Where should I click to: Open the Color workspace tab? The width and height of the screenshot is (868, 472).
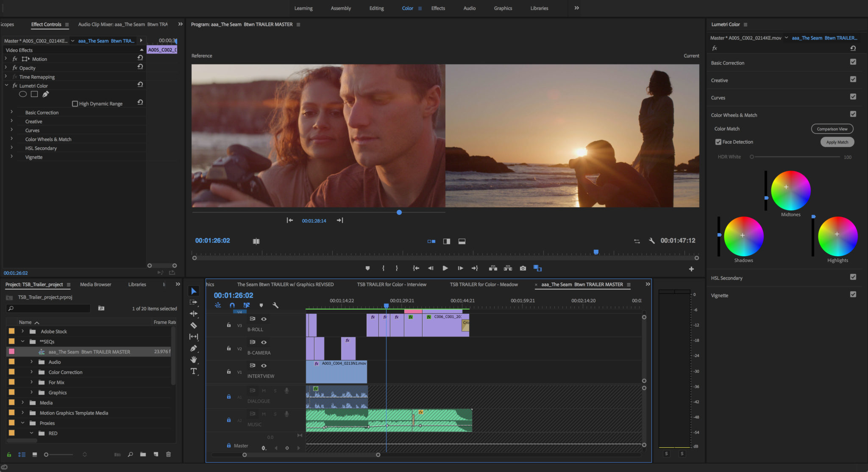pos(407,8)
